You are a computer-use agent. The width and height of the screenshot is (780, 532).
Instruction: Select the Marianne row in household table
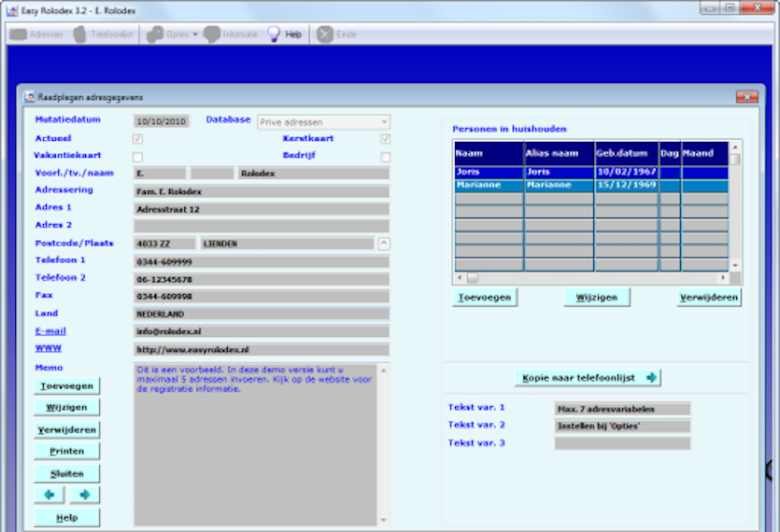[x=591, y=185]
